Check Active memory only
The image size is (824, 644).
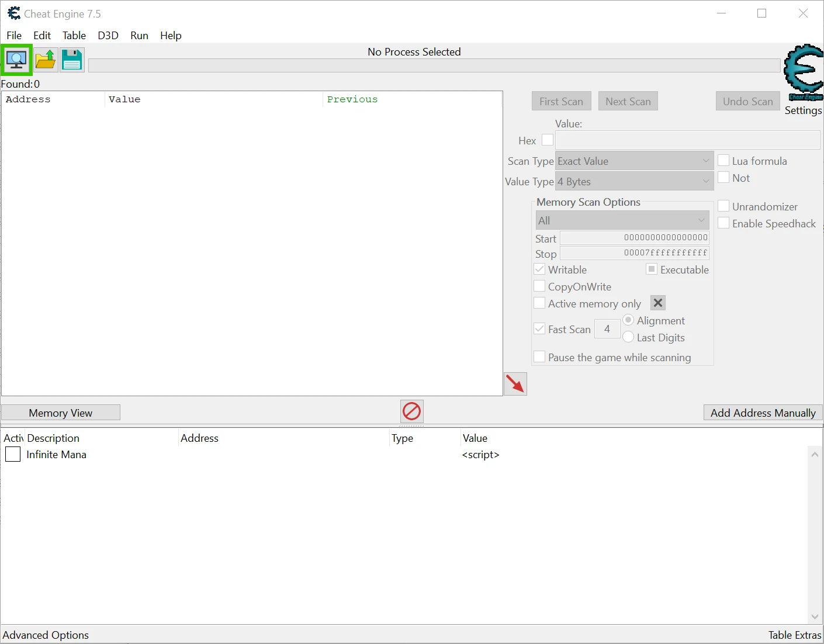539,303
